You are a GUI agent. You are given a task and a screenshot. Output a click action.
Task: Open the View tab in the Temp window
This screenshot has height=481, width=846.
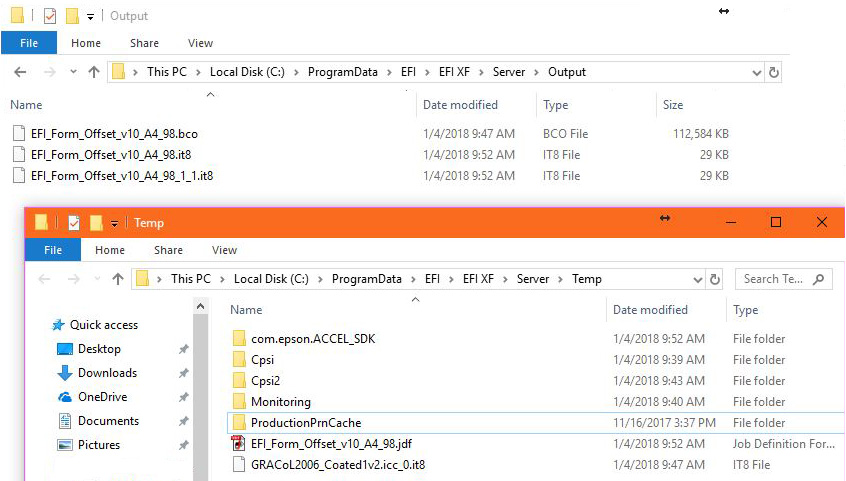coord(224,250)
